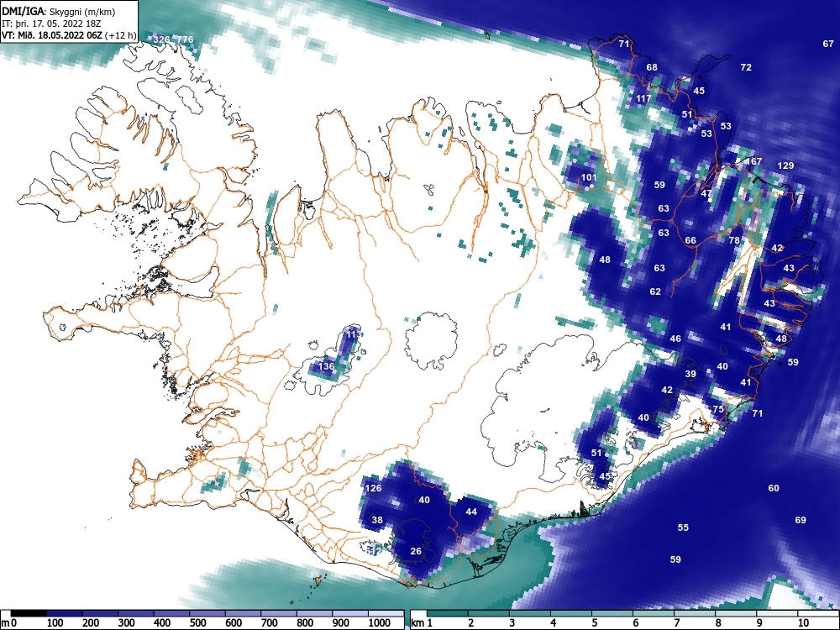Click the 113 value on the central glacier
The height and width of the screenshot is (630, 840).
click(354, 334)
